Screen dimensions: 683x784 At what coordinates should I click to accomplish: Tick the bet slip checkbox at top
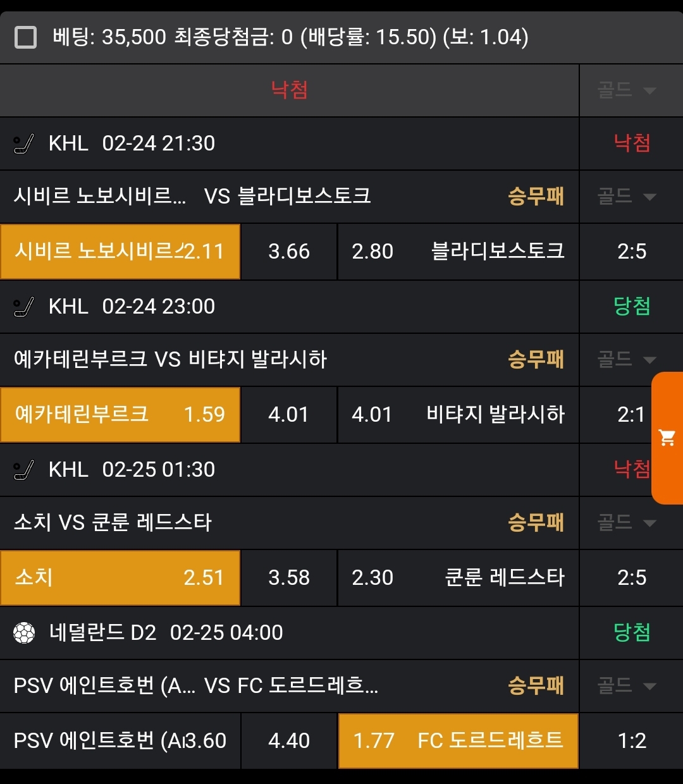coord(25,37)
